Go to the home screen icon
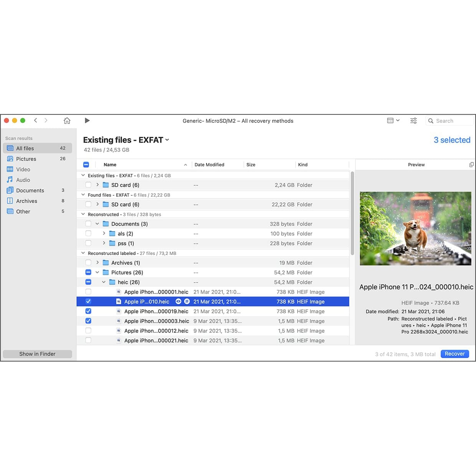476x476 pixels. (x=67, y=121)
